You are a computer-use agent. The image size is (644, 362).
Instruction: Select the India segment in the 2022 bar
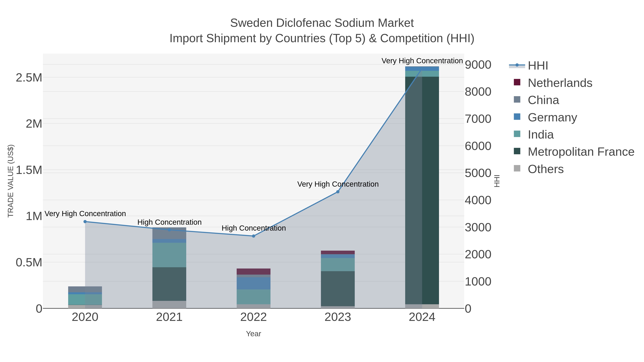(x=253, y=297)
